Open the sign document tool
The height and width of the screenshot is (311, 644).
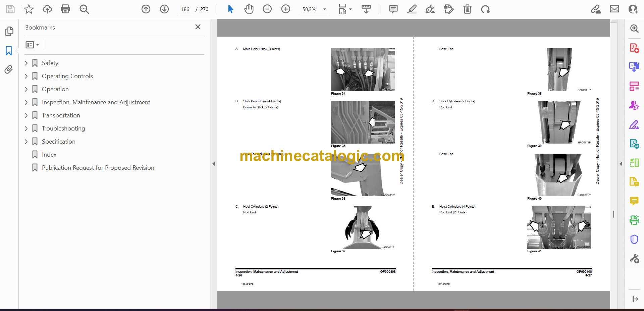pyautogui.click(x=430, y=9)
